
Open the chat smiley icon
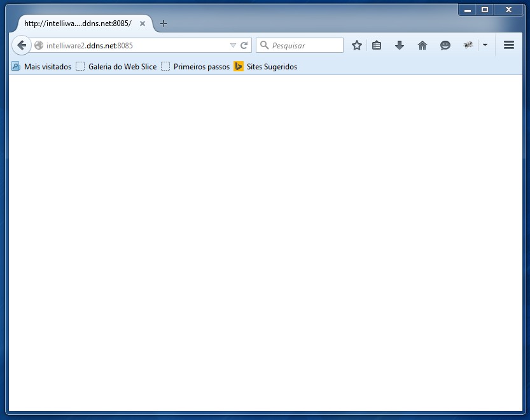click(445, 45)
